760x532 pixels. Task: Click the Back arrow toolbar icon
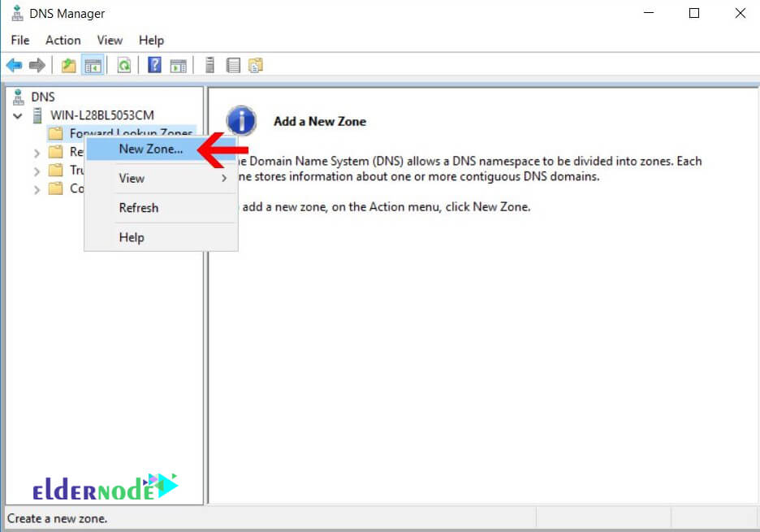pyautogui.click(x=14, y=65)
